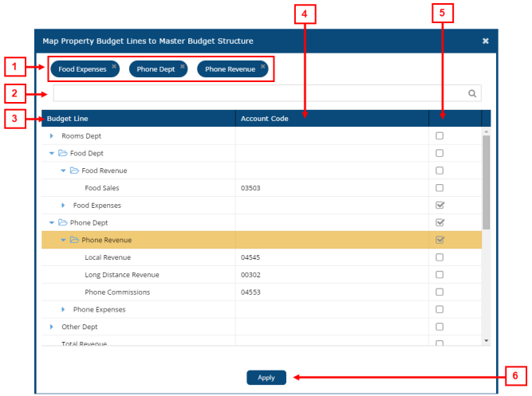Viewport: 532px width, 396px height.
Task: Click the Food Revenue folder icon
Action: pos(74,171)
